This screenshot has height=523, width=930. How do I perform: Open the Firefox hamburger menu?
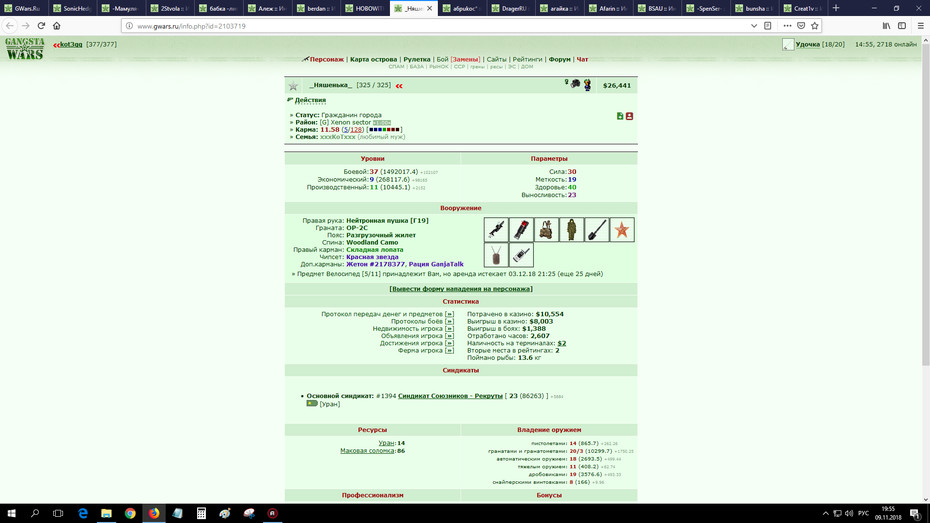pos(921,25)
